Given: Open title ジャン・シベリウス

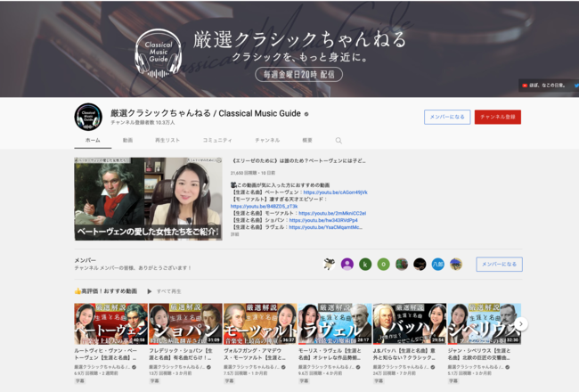Looking at the screenshot, I should 479,354.
